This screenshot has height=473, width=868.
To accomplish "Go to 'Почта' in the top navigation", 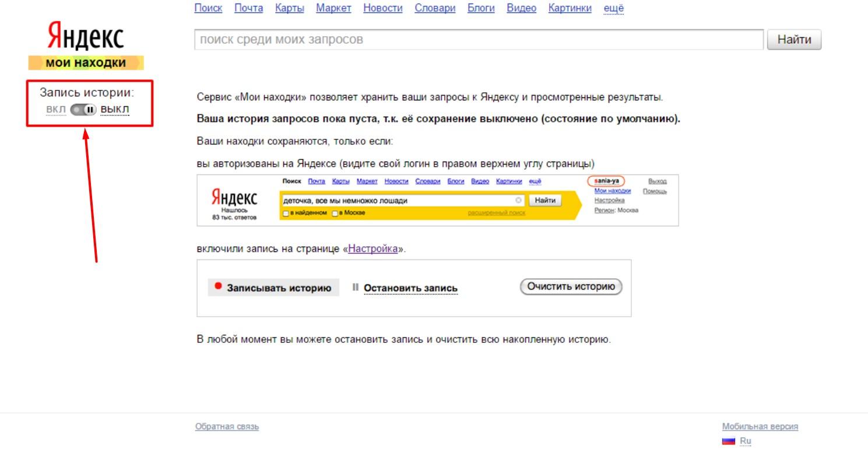I will coord(248,8).
